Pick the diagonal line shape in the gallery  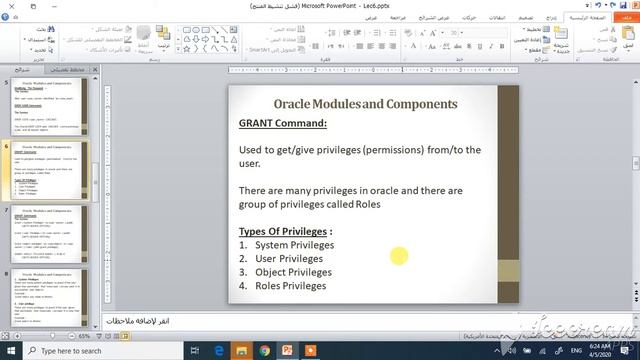[x=224, y=29]
